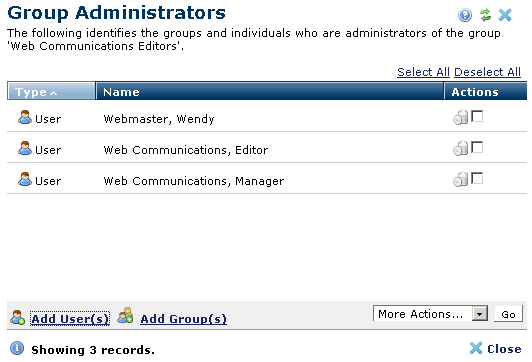The width and height of the screenshot is (532, 362).
Task: Open the help icon in header
Action: [465, 15]
